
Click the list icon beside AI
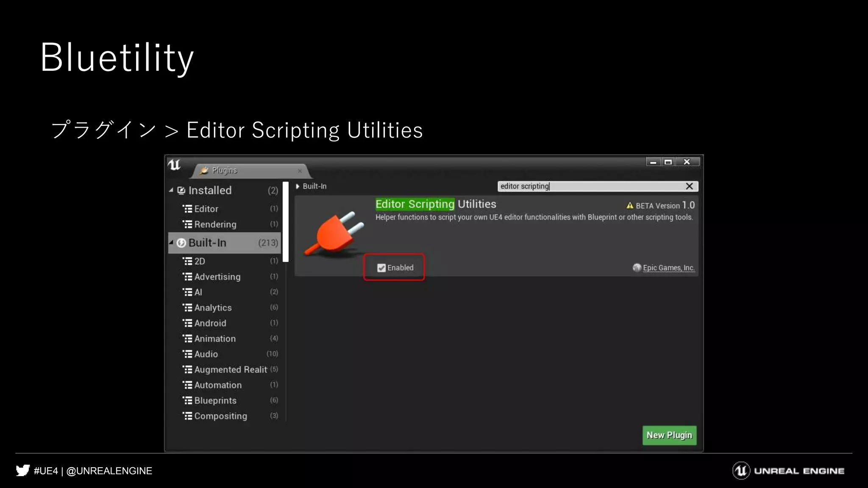(187, 292)
